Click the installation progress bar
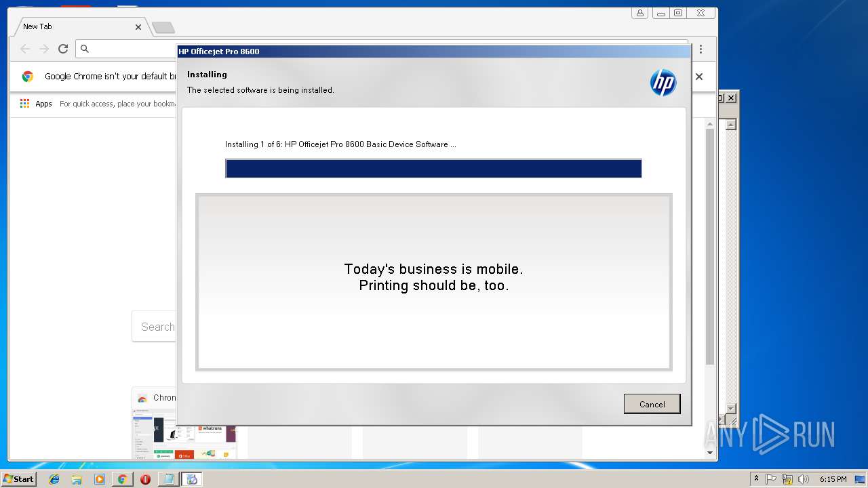The width and height of the screenshot is (868, 488). [x=433, y=169]
